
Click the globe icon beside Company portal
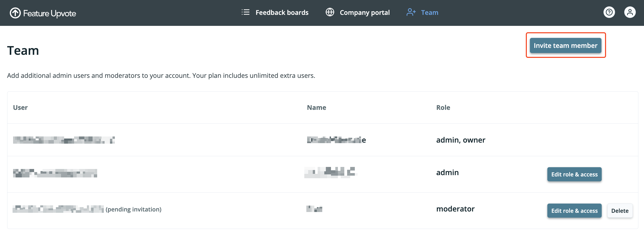[x=330, y=12]
